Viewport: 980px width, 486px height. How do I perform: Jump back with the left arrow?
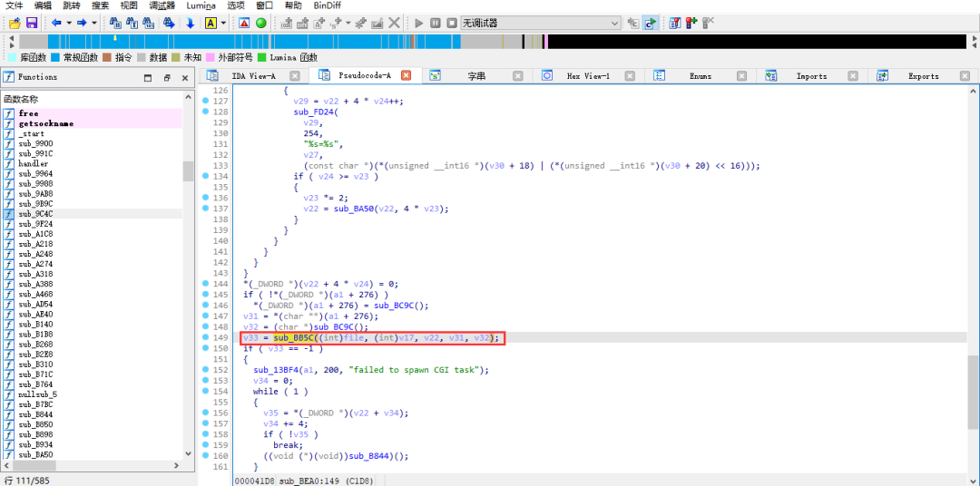coord(56,23)
